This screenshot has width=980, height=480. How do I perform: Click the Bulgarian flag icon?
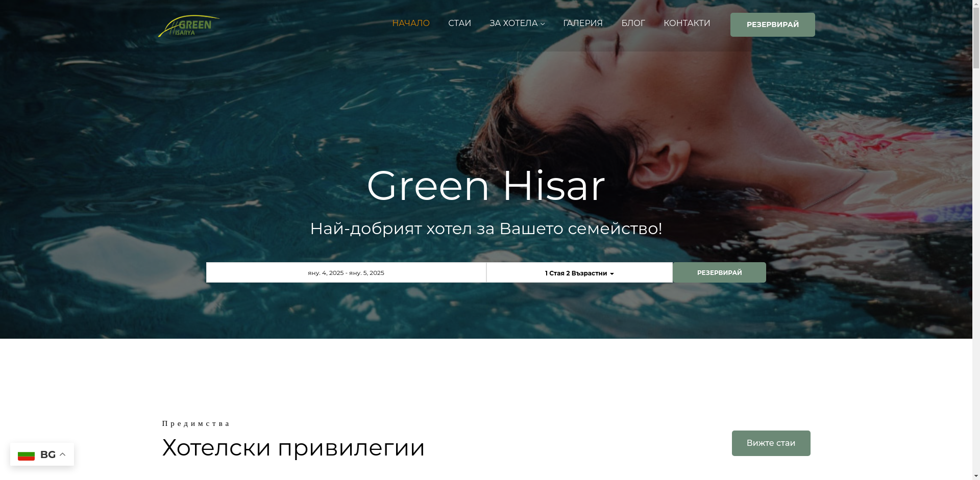click(x=26, y=454)
